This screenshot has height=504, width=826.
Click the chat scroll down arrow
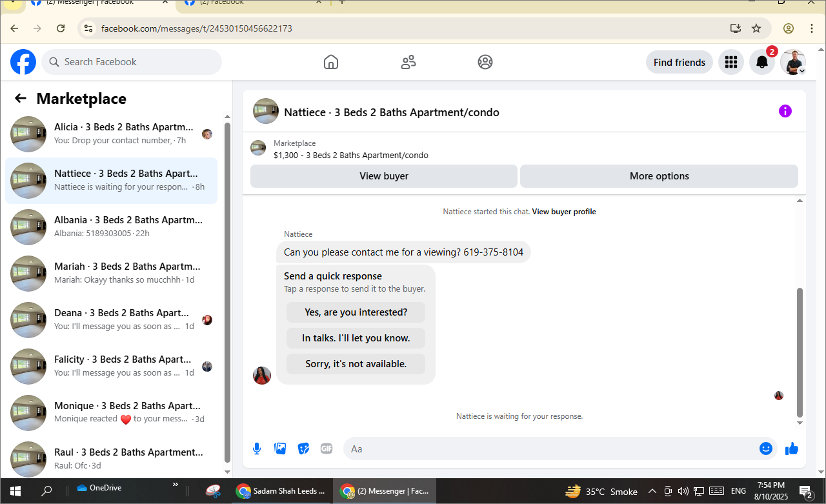(800, 423)
